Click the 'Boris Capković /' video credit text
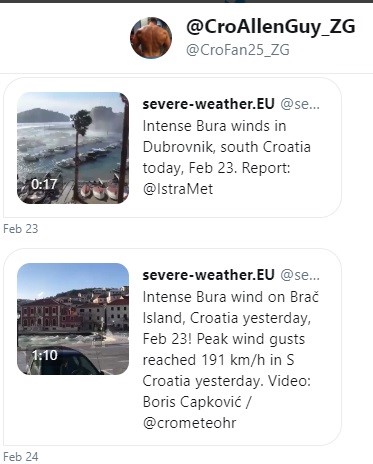The image size is (373, 464). pyautogui.click(x=197, y=402)
